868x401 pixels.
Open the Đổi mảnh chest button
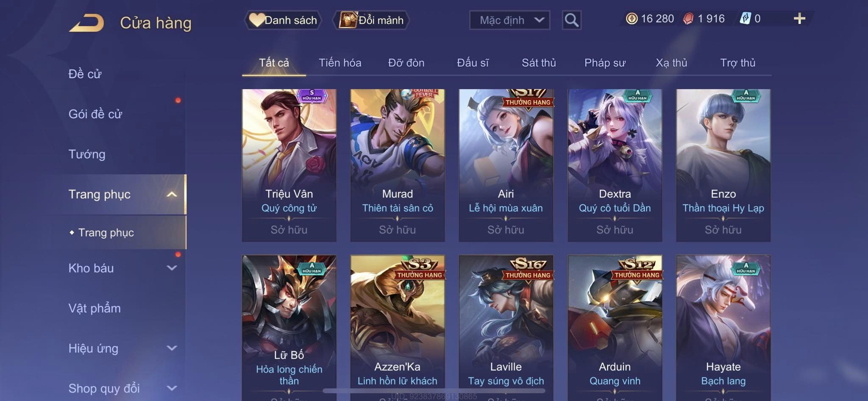tap(372, 20)
